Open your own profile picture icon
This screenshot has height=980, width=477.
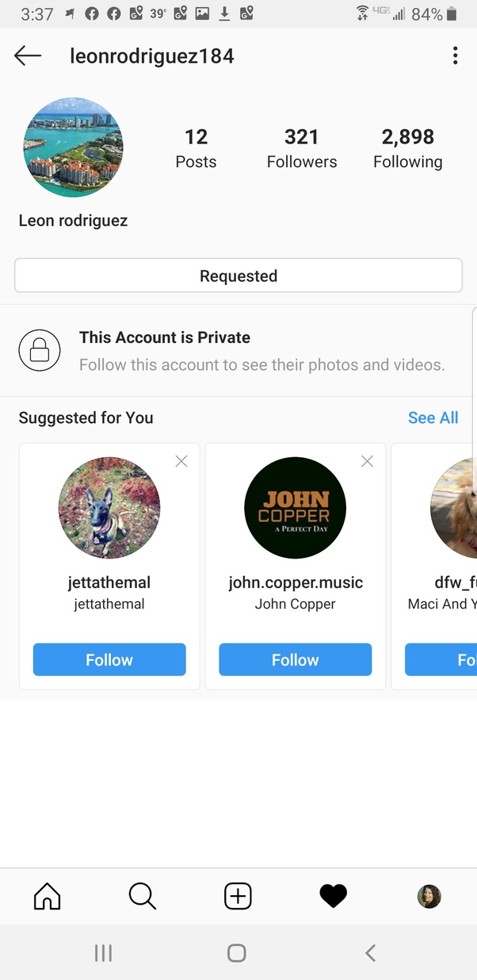point(429,896)
